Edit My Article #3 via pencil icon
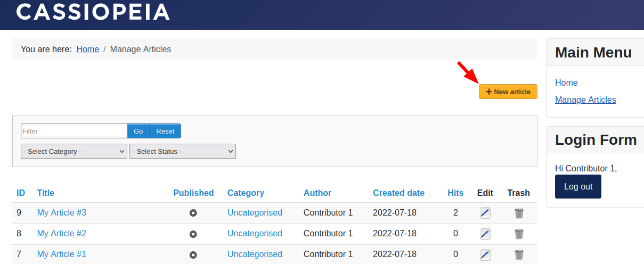Screen dimensions: 644x264 click(x=485, y=213)
